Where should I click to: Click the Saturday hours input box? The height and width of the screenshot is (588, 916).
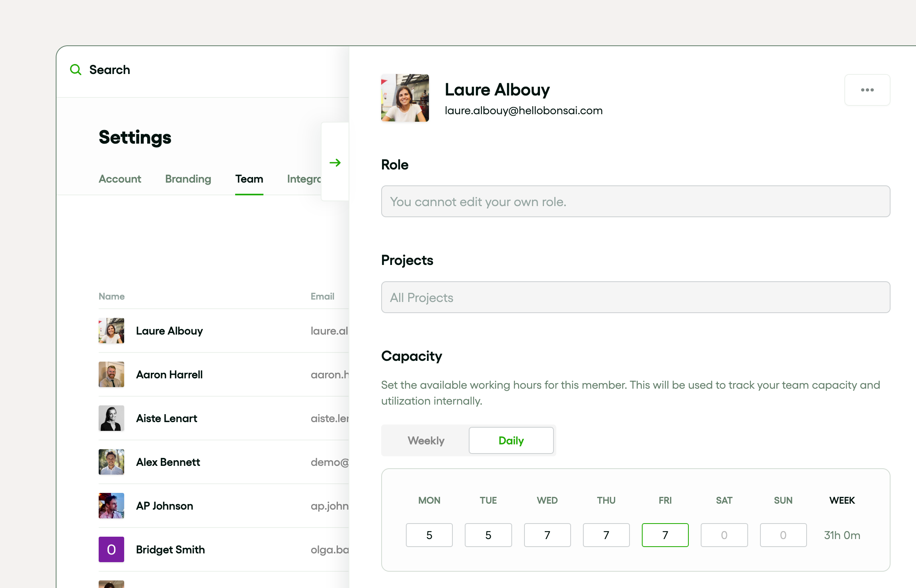[x=724, y=535]
